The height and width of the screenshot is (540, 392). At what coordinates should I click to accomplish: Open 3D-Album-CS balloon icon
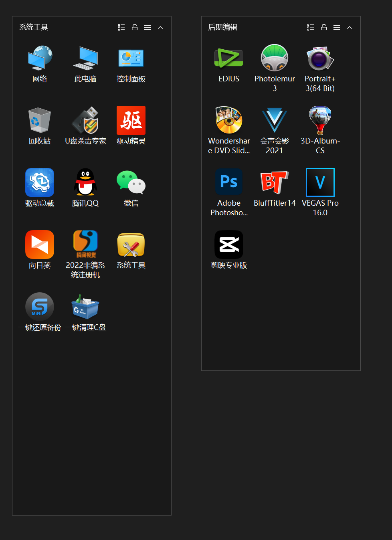[x=320, y=120]
